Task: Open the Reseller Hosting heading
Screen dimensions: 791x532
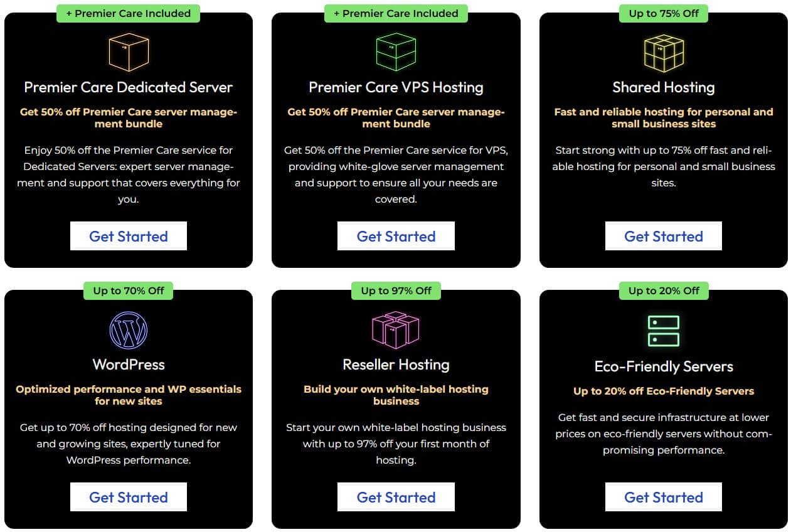Action: pyautogui.click(x=396, y=364)
